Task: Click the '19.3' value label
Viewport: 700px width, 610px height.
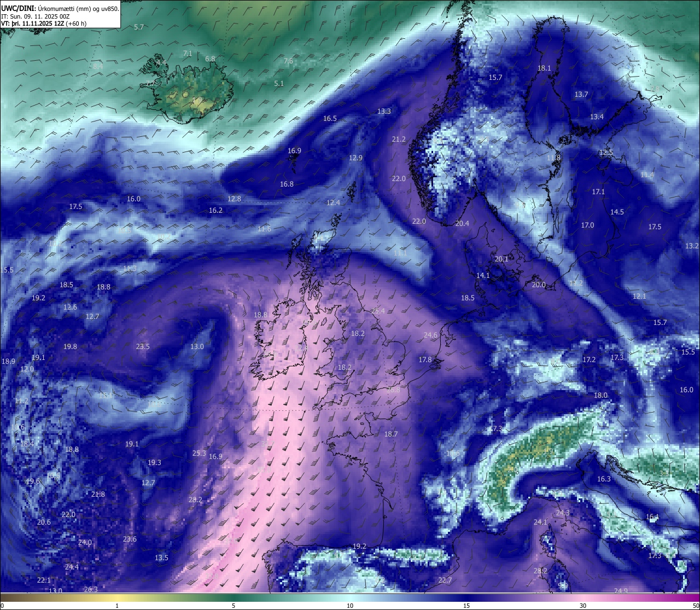Action: click(x=154, y=463)
